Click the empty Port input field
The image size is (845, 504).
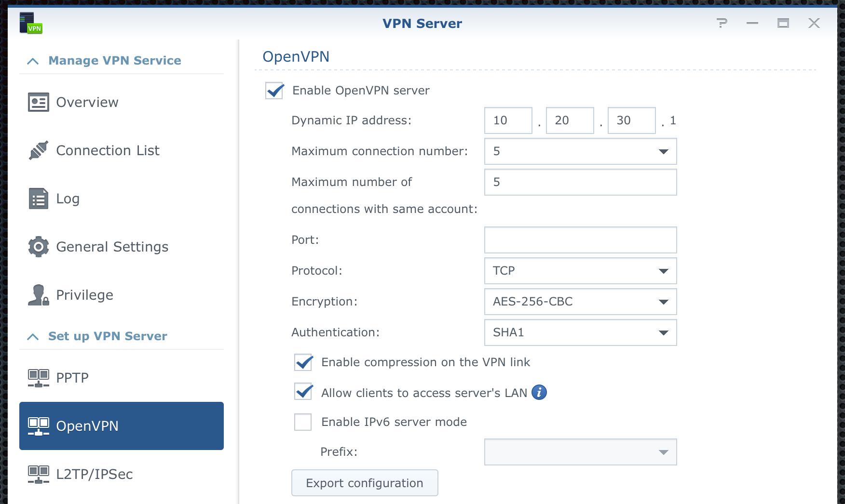click(x=581, y=240)
